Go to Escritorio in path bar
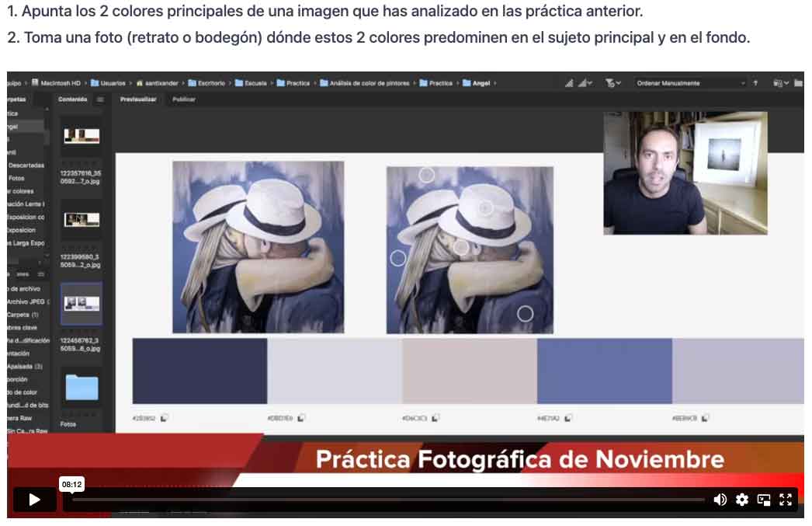 tap(206, 83)
